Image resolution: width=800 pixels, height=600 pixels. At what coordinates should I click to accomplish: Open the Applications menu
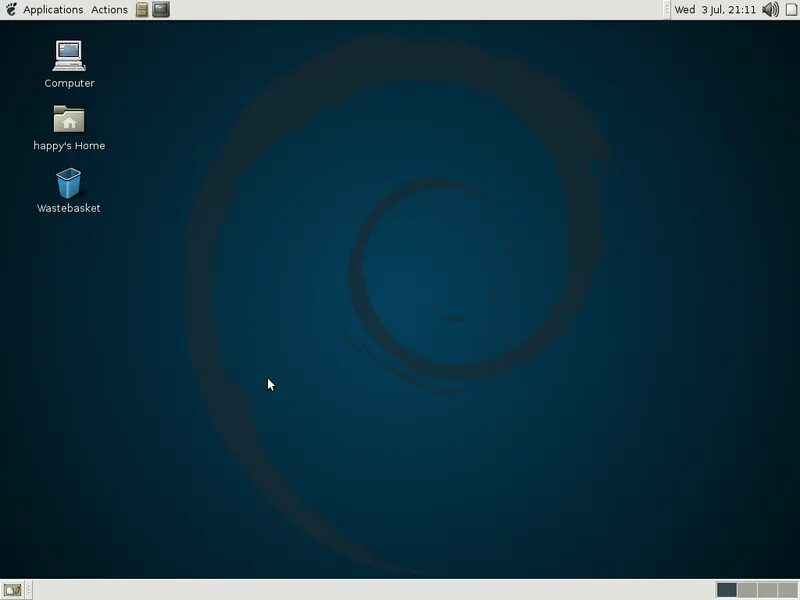pyautogui.click(x=53, y=10)
